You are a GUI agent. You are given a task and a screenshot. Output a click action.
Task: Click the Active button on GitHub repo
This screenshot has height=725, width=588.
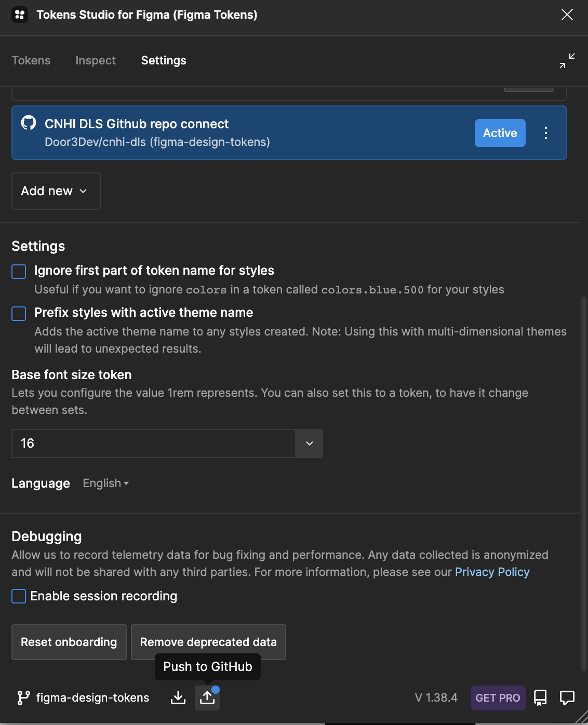500,133
